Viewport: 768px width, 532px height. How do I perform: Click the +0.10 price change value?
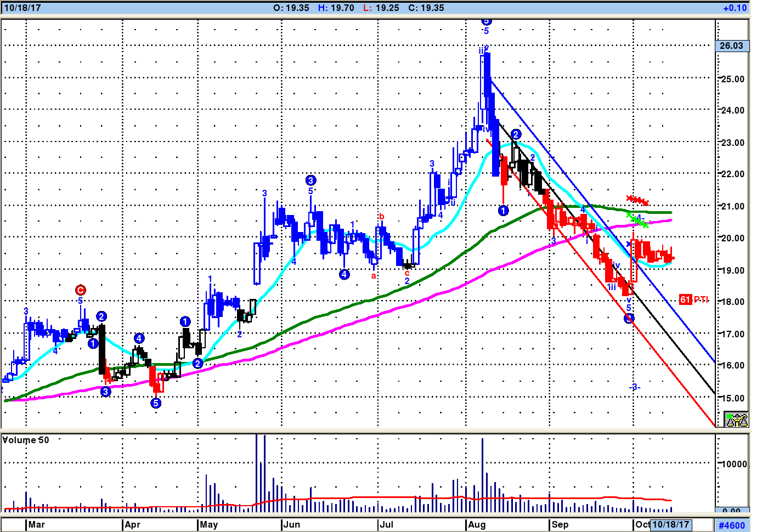coord(735,8)
